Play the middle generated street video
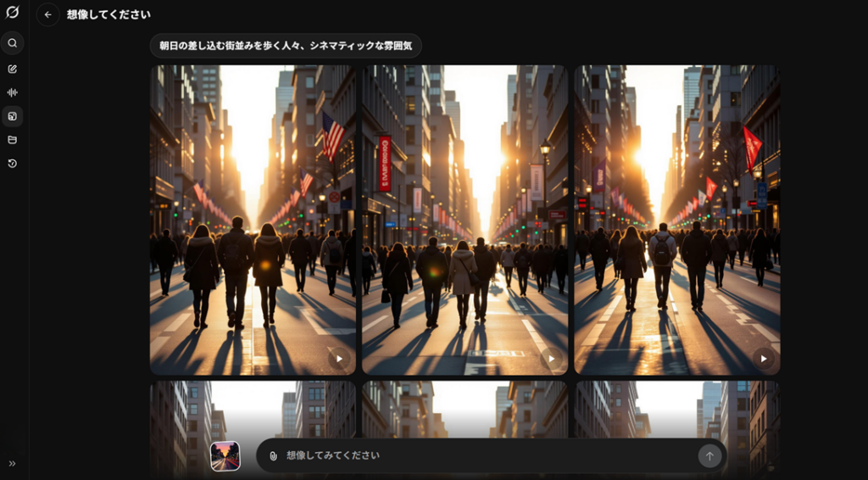The image size is (868, 480). [551, 359]
